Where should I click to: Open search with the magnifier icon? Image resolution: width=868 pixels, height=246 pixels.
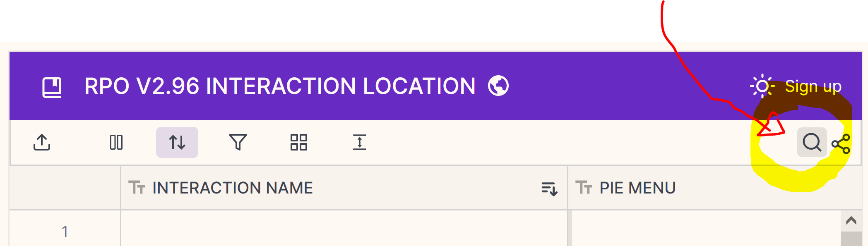point(812,142)
